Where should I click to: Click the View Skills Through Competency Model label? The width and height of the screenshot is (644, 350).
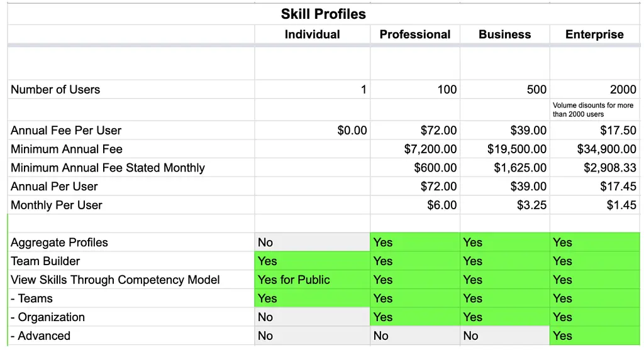pyautogui.click(x=115, y=280)
